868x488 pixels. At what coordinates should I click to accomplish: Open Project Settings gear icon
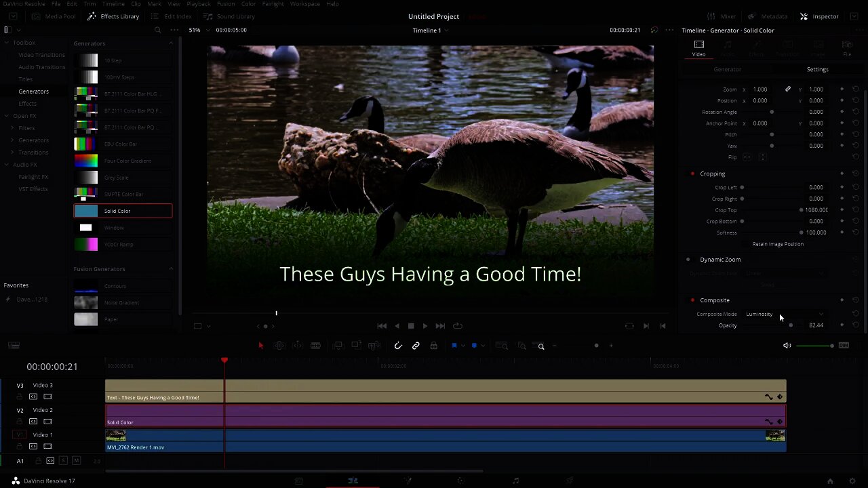click(x=853, y=481)
